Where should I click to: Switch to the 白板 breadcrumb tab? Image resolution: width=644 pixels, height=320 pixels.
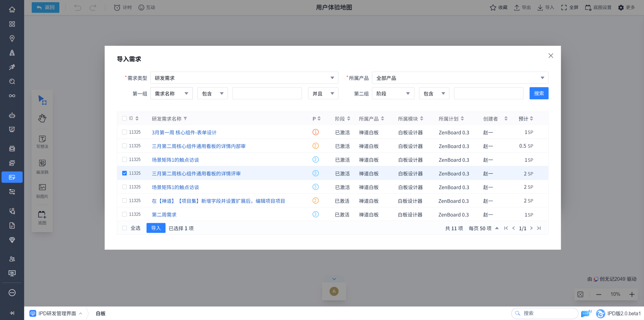(x=101, y=313)
